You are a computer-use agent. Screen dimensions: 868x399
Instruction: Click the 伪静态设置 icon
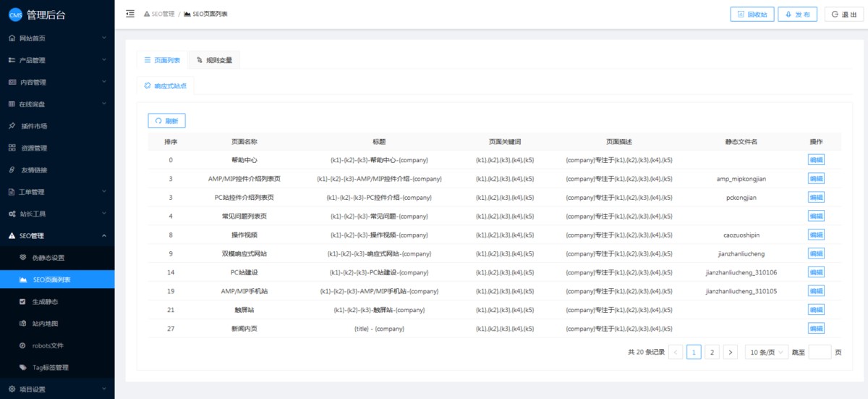(x=23, y=258)
